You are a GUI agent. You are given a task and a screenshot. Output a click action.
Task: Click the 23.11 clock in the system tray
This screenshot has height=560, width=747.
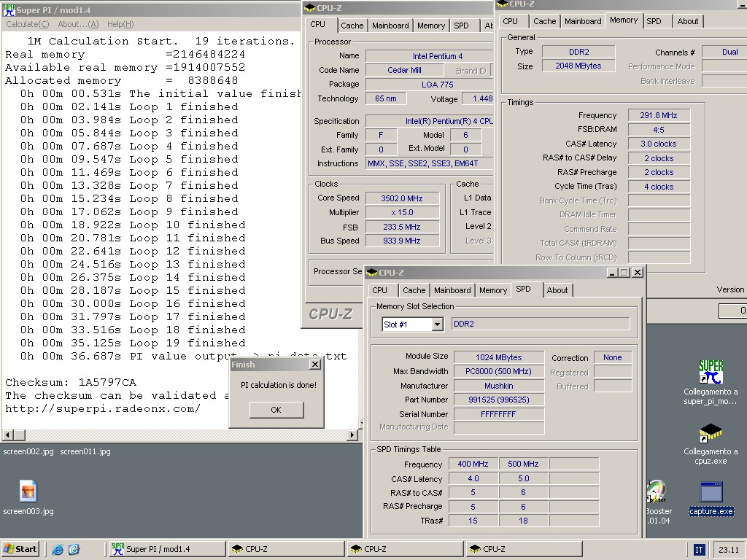[729, 550]
